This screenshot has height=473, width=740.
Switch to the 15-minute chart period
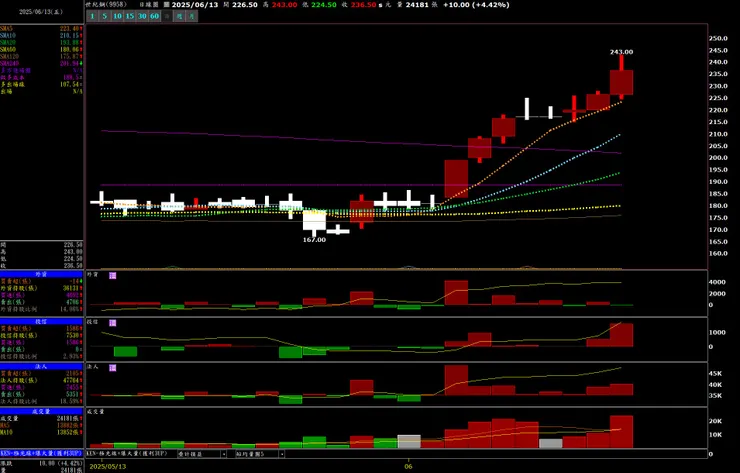point(129,16)
